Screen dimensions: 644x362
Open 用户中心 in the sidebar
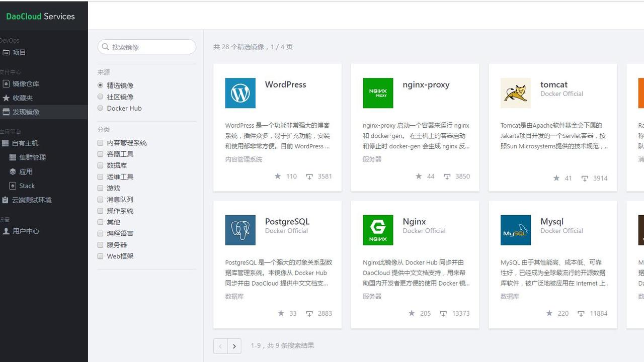coord(26,231)
